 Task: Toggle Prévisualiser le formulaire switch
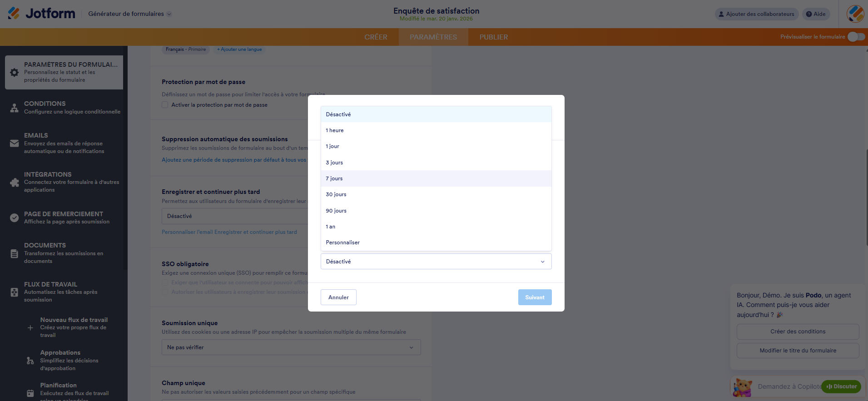[856, 37]
